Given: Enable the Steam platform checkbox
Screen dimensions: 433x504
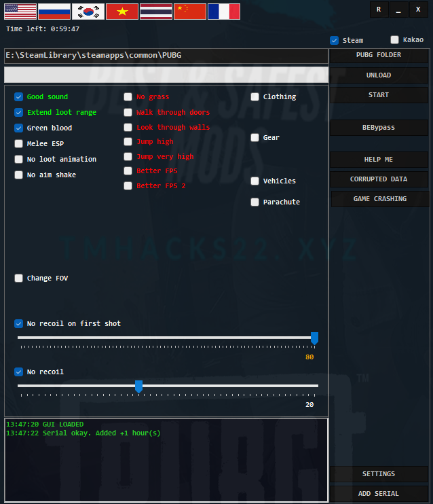Looking at the screenshot, I should pos(334,40).
